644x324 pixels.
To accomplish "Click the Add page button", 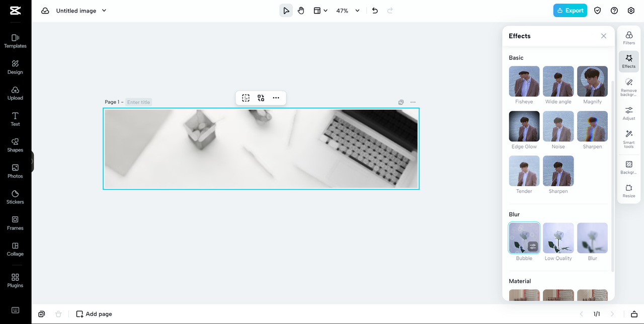I will (94, 314).
